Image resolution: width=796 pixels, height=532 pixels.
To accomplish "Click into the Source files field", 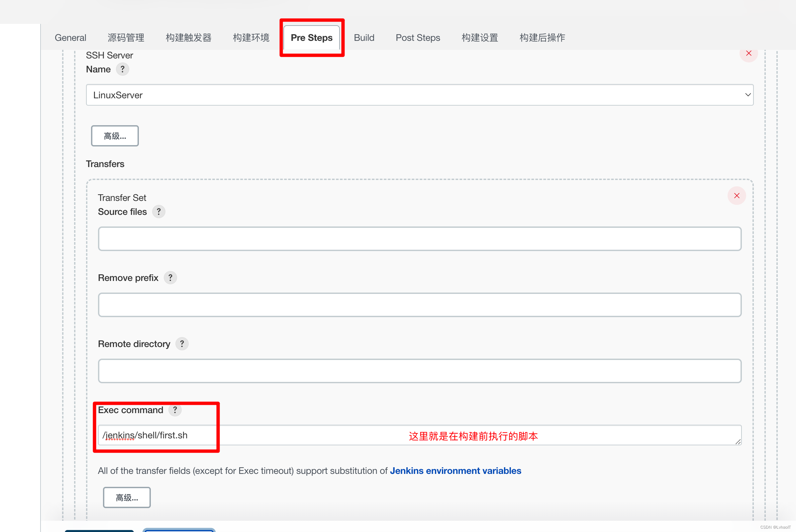I will [420, 239].
